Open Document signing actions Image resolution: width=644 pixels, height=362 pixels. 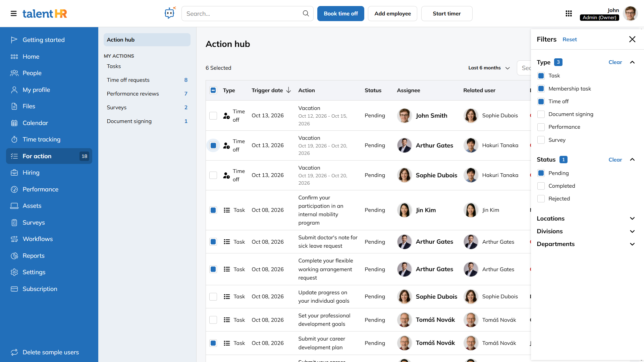pos(147,121)
